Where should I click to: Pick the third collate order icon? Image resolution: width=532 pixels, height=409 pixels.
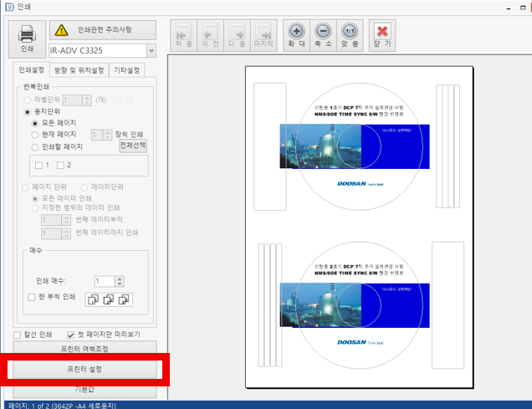[124, 299]
